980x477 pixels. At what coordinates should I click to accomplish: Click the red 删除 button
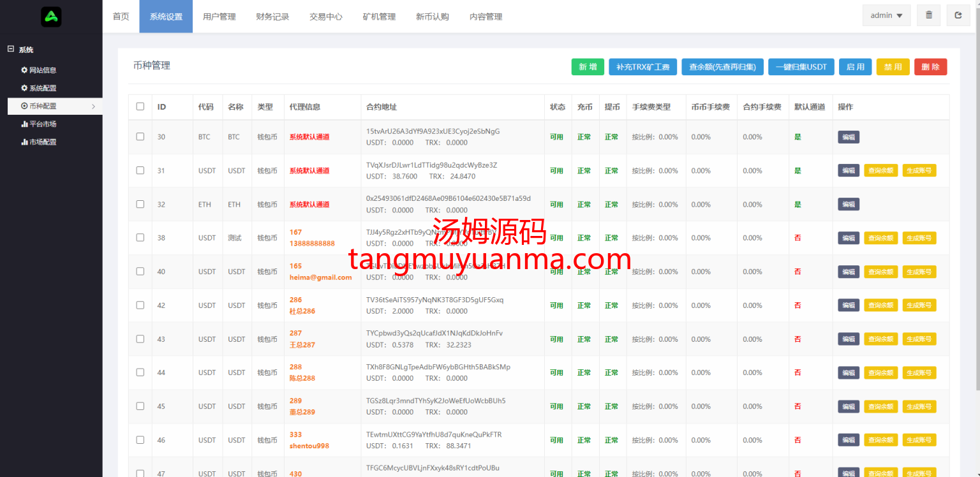pyautogui.click(x=930, y=67)
